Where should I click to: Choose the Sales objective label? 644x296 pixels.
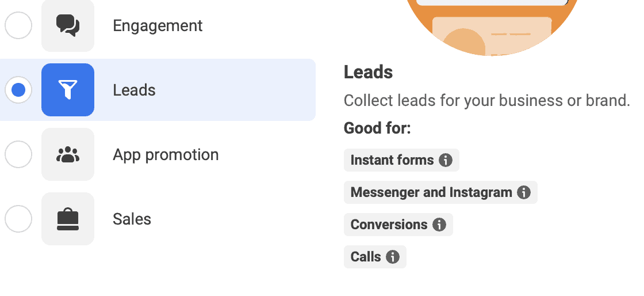tap(132, 219)
